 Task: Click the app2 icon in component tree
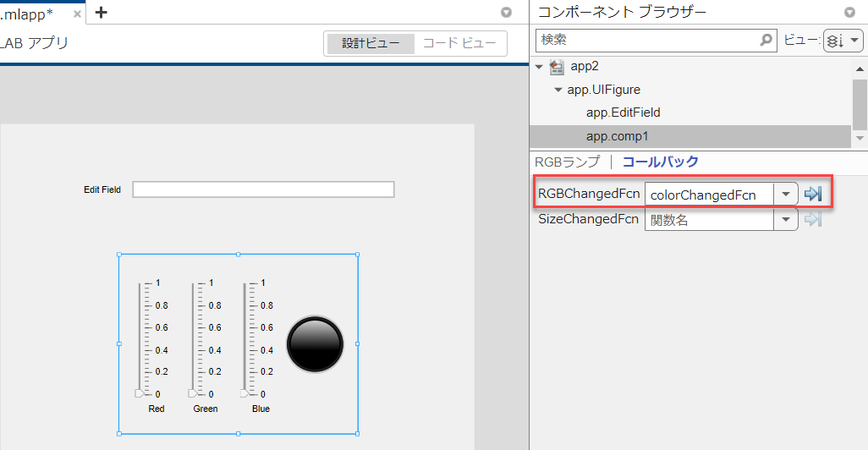(x=557, y=67)
